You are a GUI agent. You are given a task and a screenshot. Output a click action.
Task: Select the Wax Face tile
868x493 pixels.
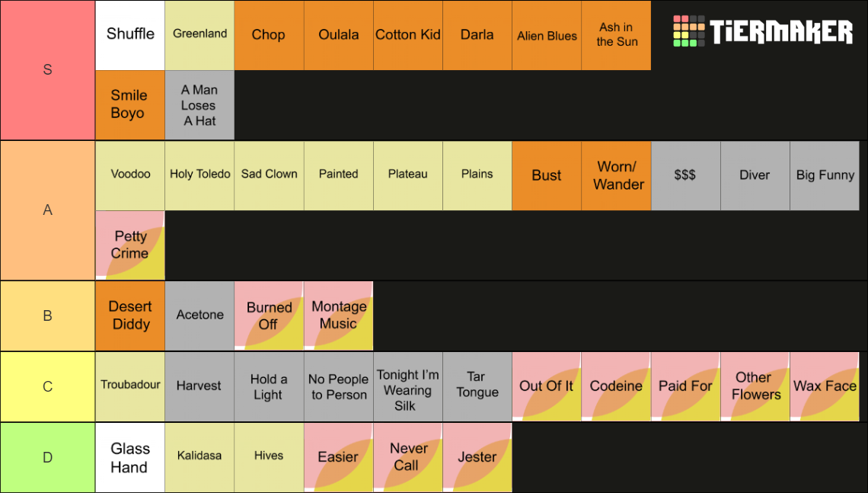pyautogui.click(x=825, y=386)
